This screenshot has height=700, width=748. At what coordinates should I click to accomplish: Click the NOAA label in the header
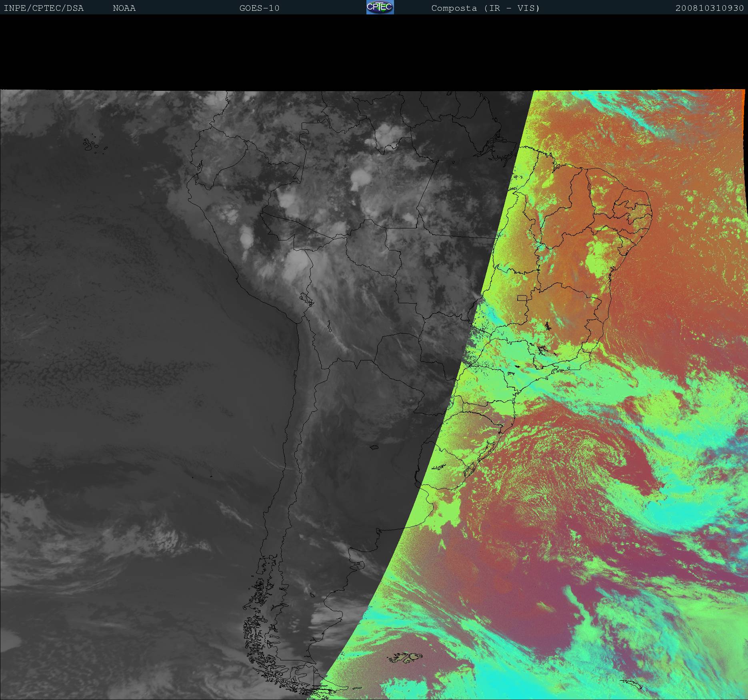[x=124, y=8]
